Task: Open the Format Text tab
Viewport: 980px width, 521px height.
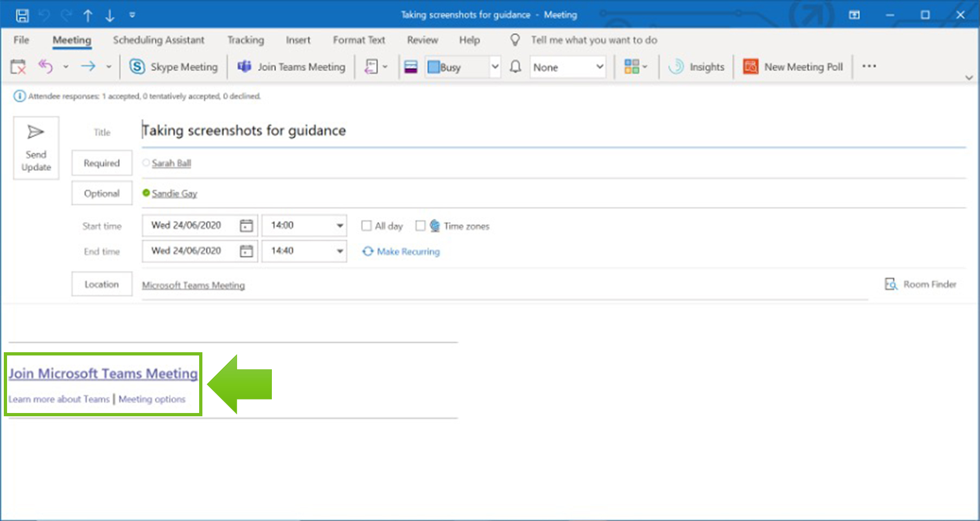Action: point(359,40)
